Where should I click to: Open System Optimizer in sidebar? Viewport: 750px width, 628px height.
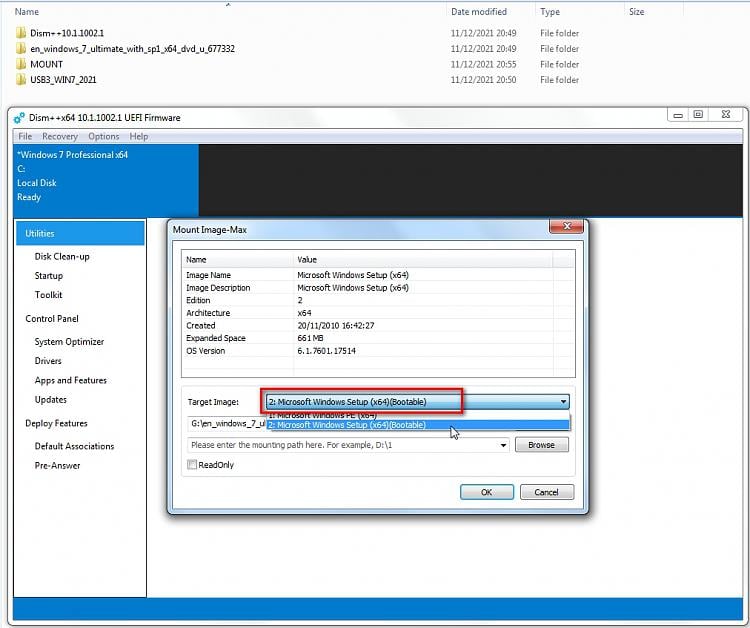click(x=69, y=342)
